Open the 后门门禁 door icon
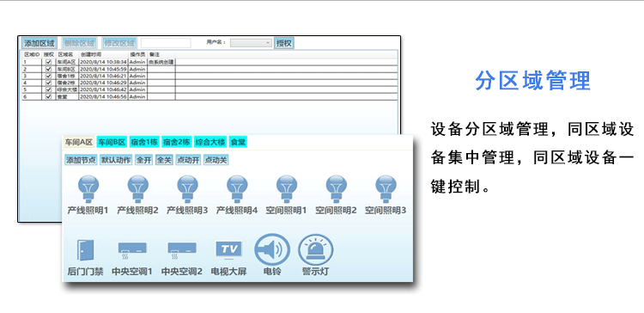The height and width of the screenshot is (313, 644). pos(85,249)
